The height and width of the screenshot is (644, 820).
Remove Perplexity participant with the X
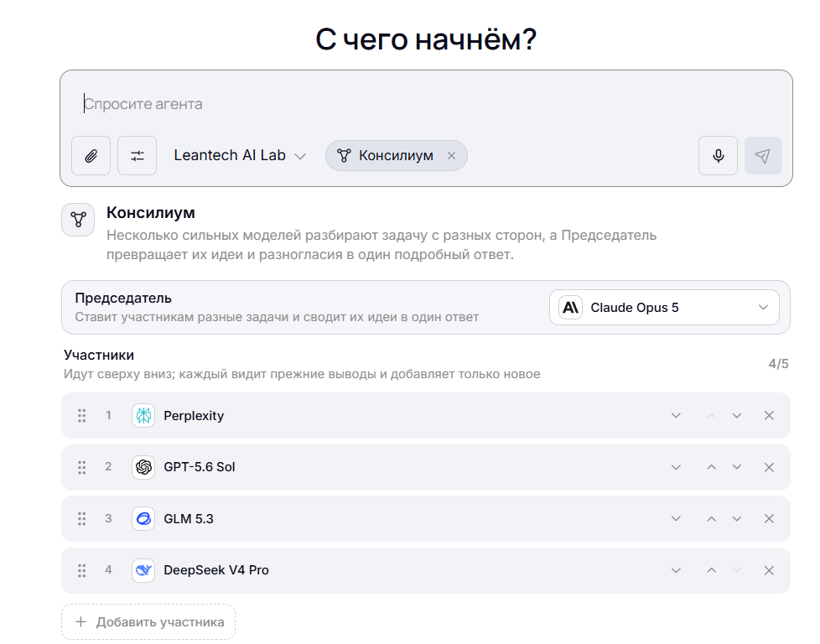point(769,415)
